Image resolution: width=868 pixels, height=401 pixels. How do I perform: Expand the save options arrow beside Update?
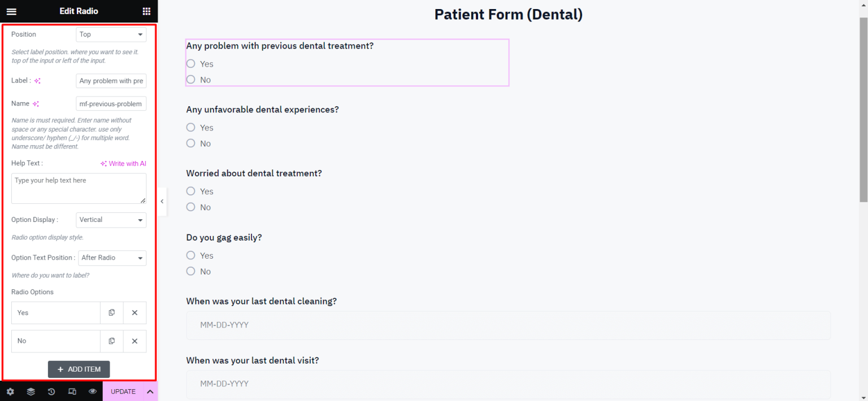(x=150, y=391)
